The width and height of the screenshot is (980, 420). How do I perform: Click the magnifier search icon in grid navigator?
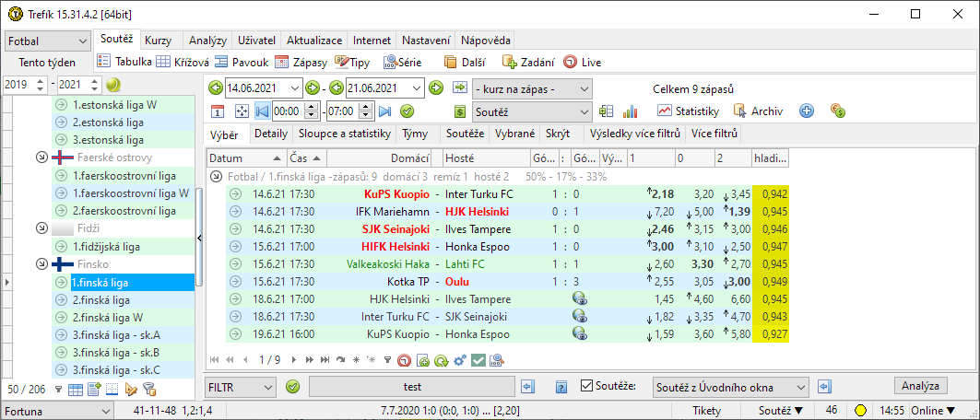pyautogui.click(x=497, y=359)
